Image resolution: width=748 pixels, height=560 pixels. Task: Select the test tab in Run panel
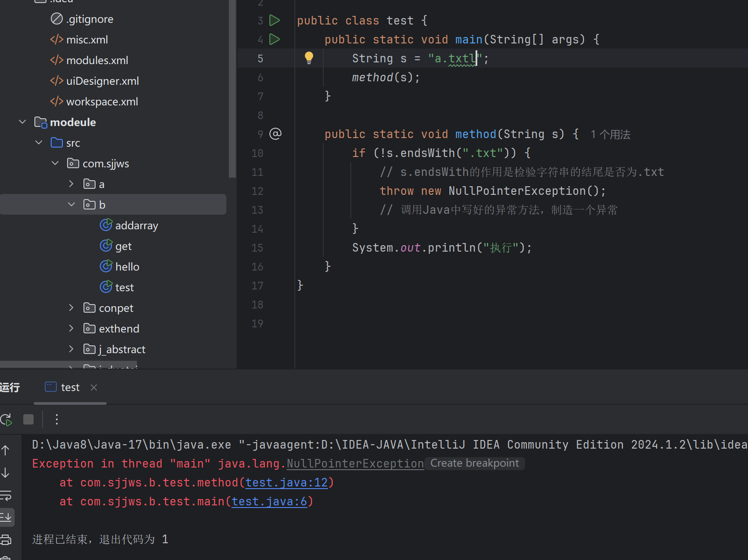pyautogui.click(x=70, y=388)
